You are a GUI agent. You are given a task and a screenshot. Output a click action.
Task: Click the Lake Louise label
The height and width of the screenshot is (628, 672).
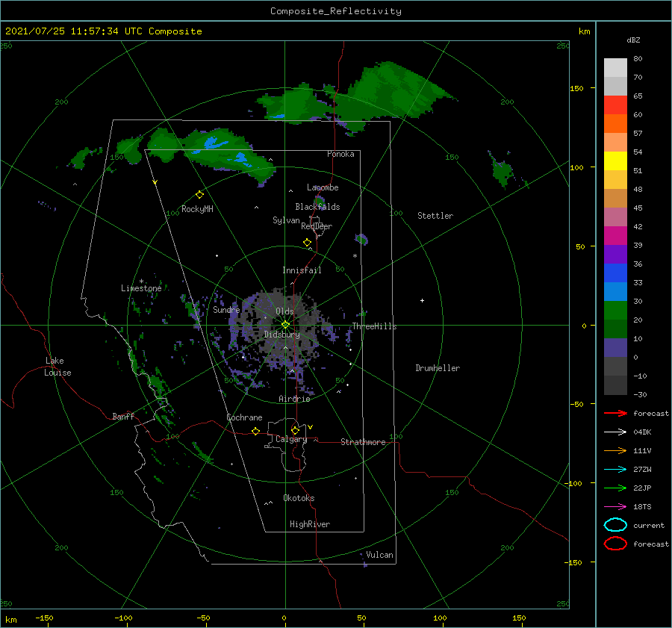[57, 367]
